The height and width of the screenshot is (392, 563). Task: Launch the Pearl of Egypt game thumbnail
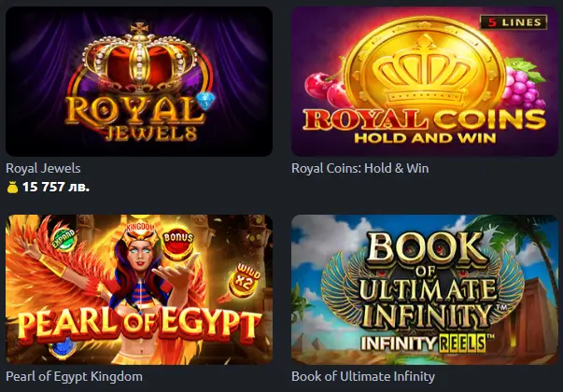pos(139,289)
